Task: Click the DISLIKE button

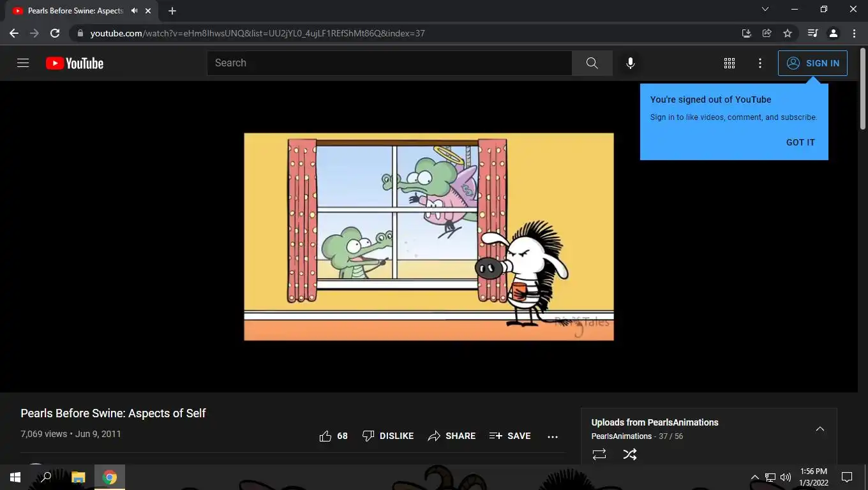Action: click(x=388, y=436)
